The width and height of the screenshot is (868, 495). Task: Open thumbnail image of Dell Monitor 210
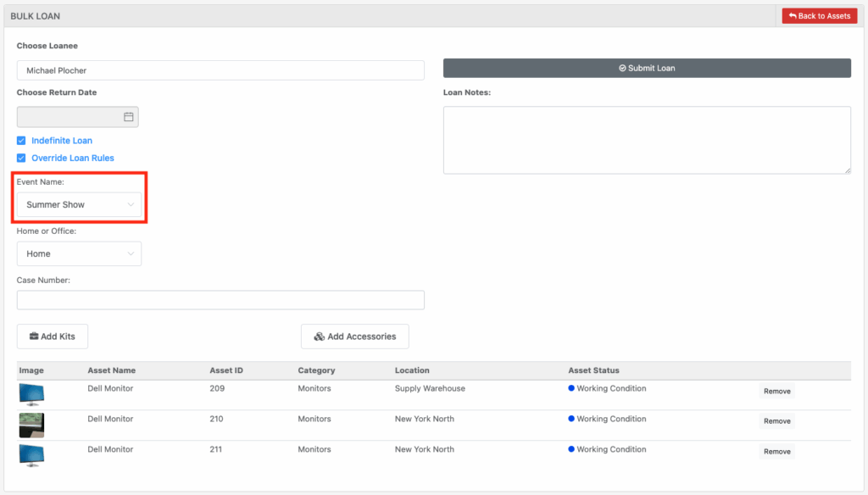pos(31,425)
